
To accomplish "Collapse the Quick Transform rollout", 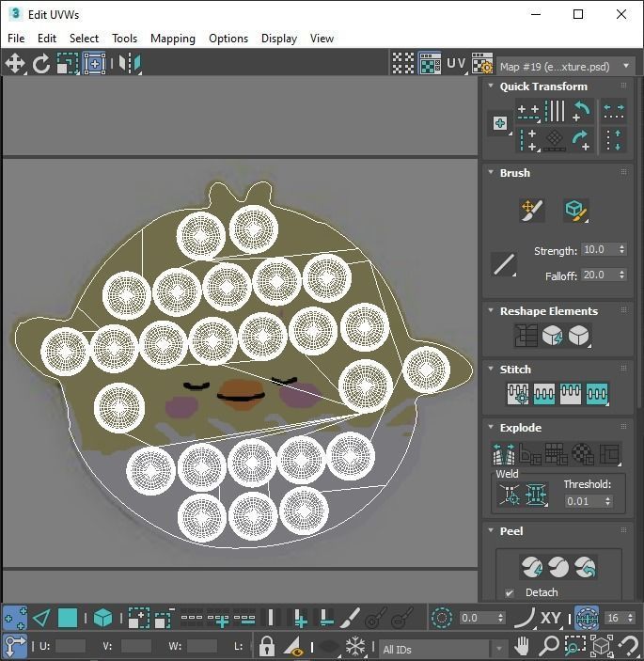I will (491, 86).
